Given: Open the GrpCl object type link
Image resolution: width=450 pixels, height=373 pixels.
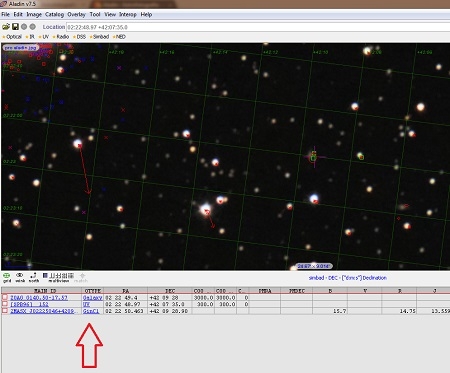Looking at the screenshot, I should tap(91, 311).
